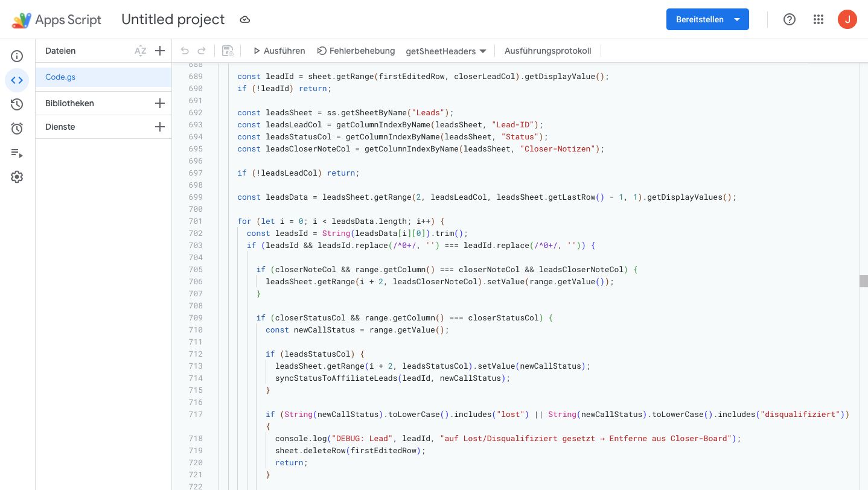
Task: Open the help question mark icon
Action: [x=790, y=19]
